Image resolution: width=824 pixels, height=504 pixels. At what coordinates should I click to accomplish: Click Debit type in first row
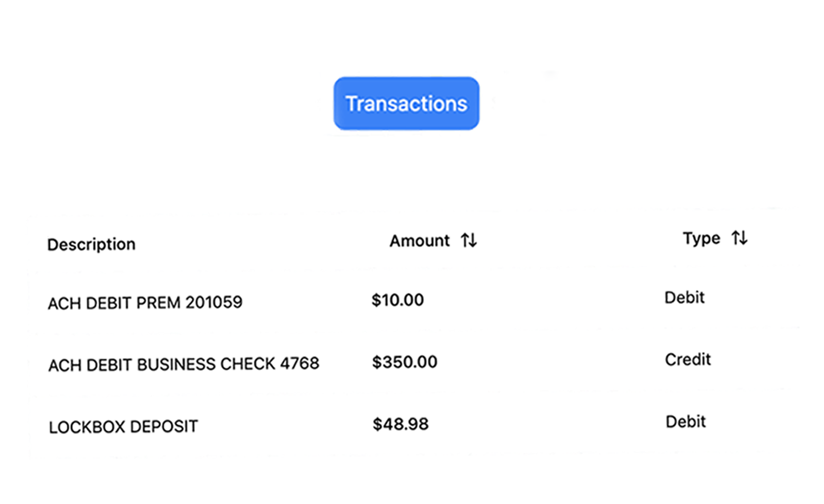click(x=684, y=297)
